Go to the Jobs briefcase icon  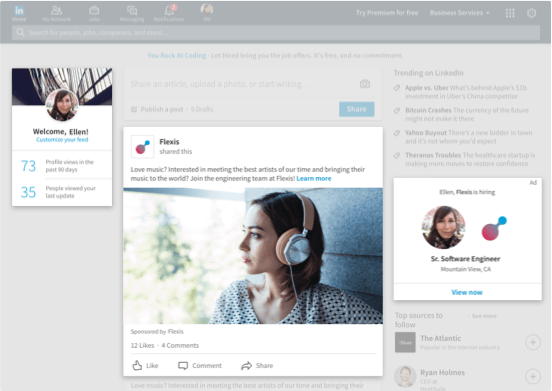point(94,11)
